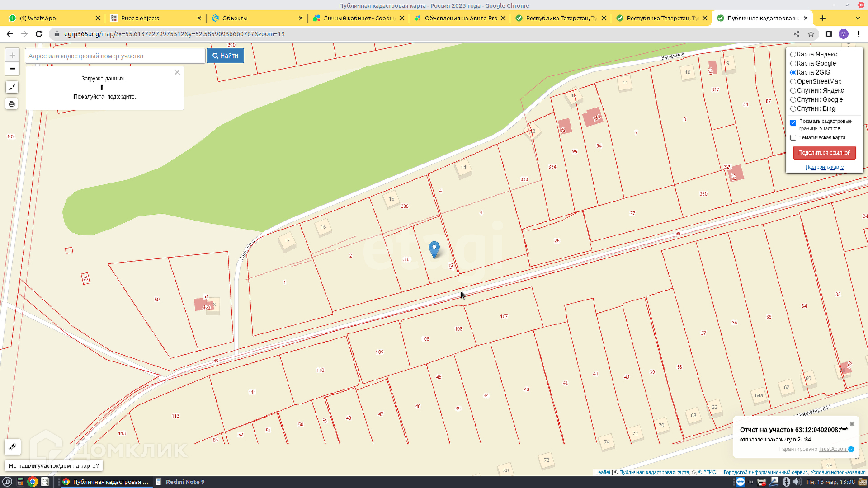Click the blue location marker pin
This screenshot has width=868, height=488.
434,249
